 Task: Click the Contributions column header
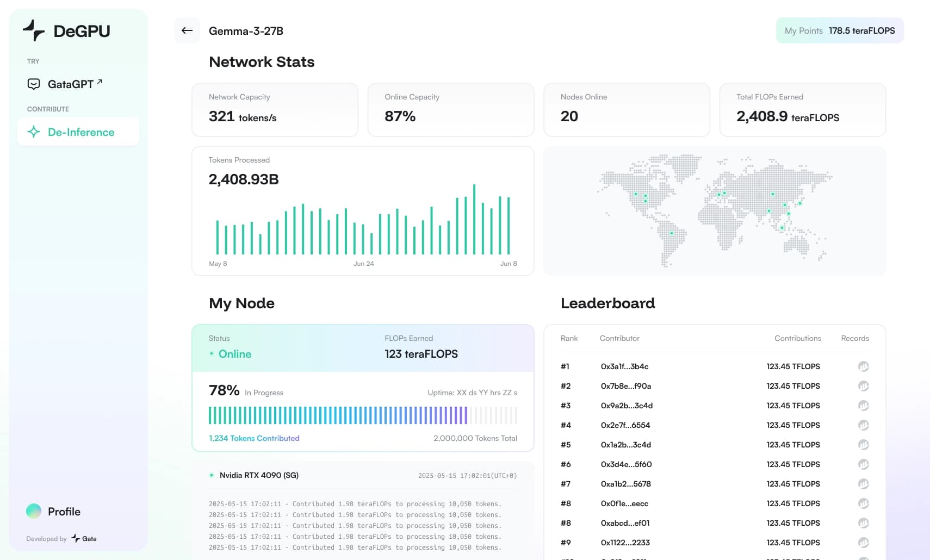[x=797, y=338]
